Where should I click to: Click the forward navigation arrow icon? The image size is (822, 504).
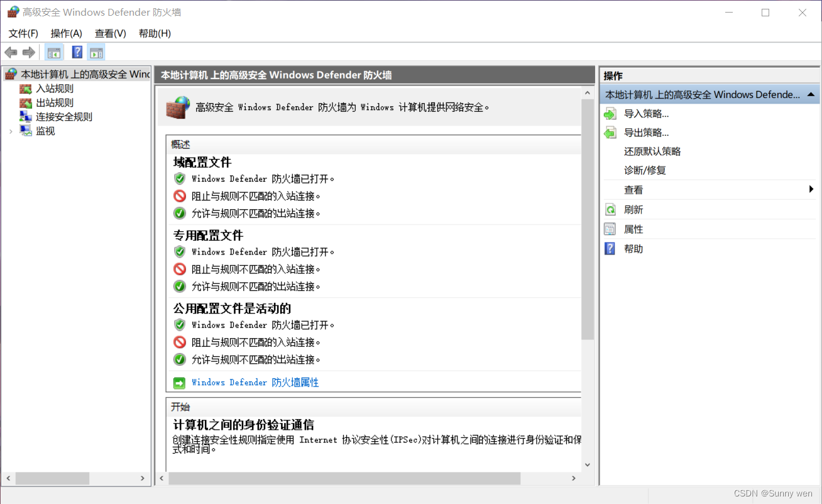point(28,52)
